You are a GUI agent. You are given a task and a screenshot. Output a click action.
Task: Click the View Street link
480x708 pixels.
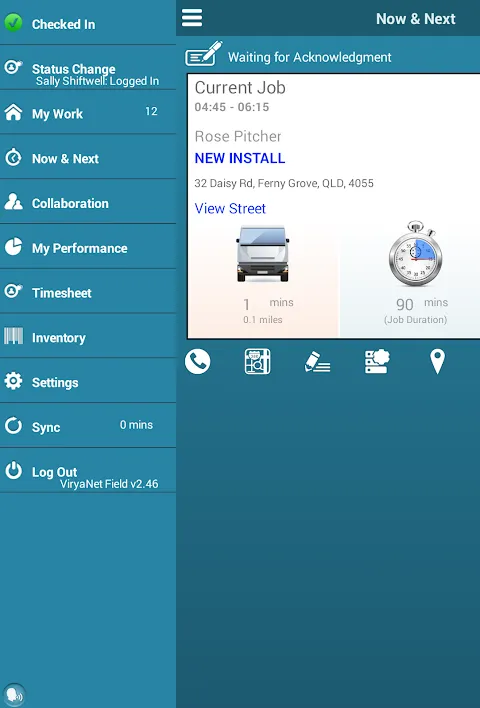point(230,209)
